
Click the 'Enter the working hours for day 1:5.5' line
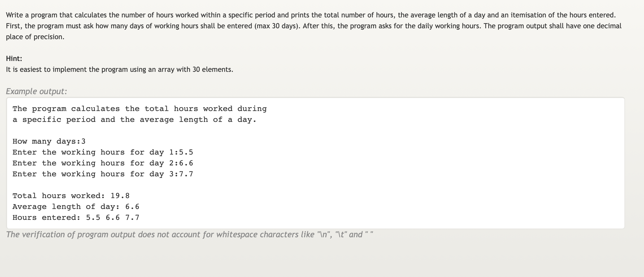pyautogui.click(x=103, y=152)
